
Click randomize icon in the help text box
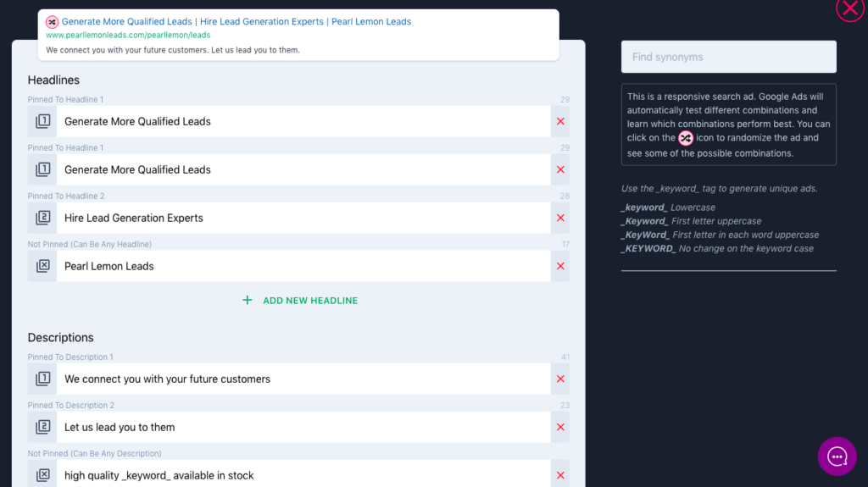685,138
